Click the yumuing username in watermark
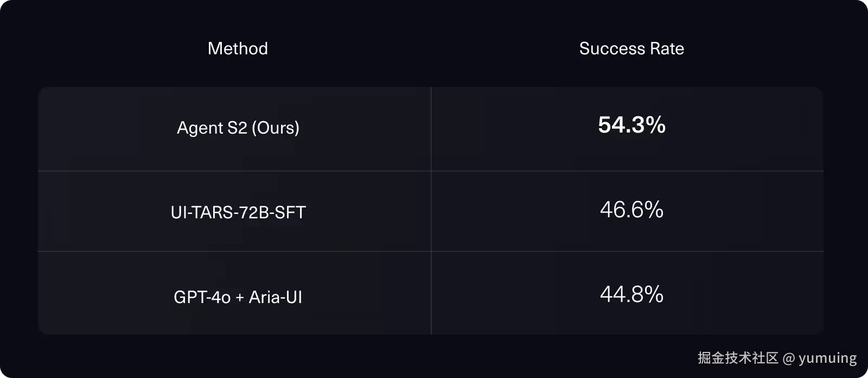The image size is (868, 378). pyautogui.click(x=827, y=358)
